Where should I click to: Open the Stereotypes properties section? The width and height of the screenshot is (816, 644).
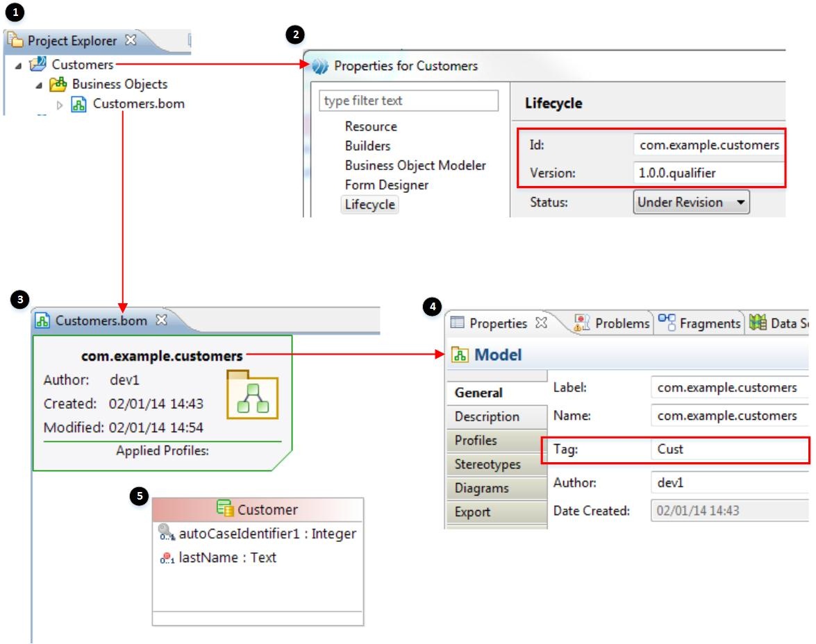(497, 464)
